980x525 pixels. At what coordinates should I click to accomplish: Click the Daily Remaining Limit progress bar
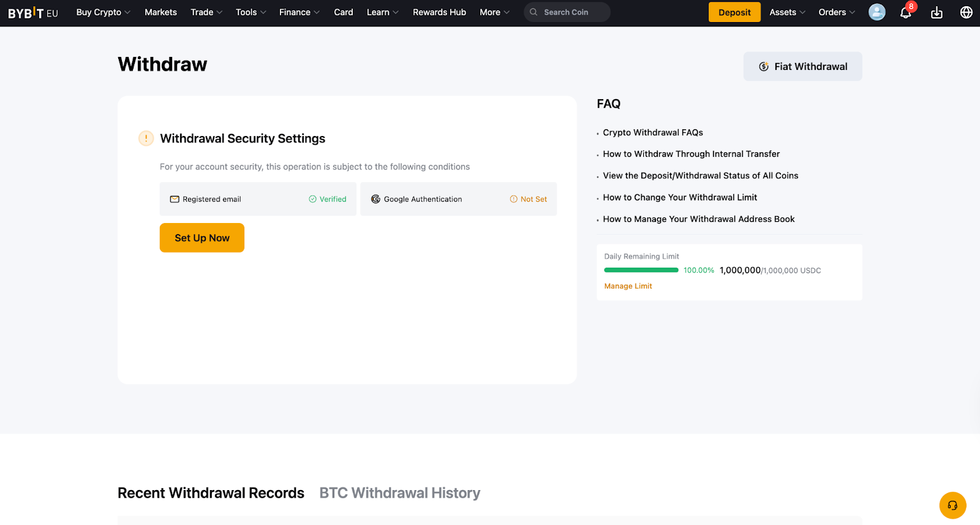tap(641, 270)
